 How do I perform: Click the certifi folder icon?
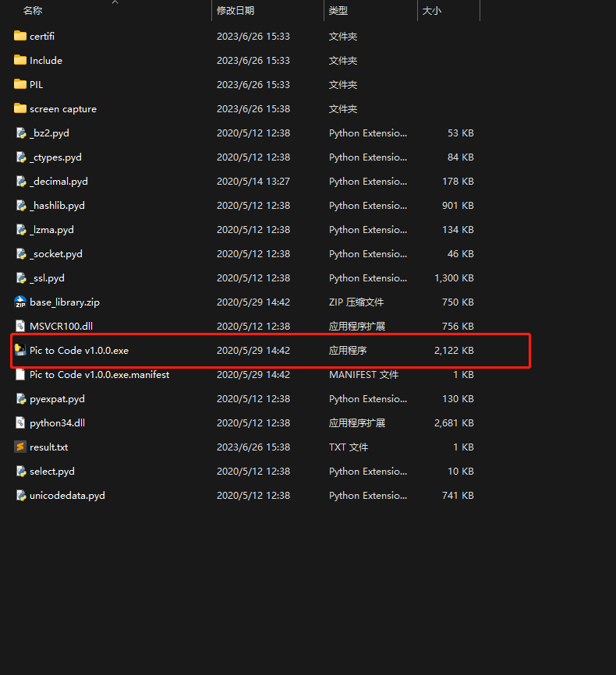point(20,36)
